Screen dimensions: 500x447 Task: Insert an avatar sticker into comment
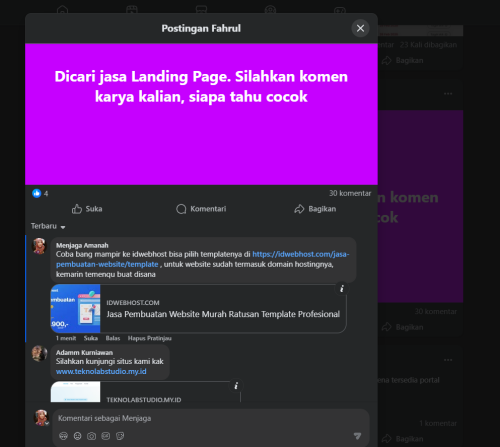click(63, 436)
